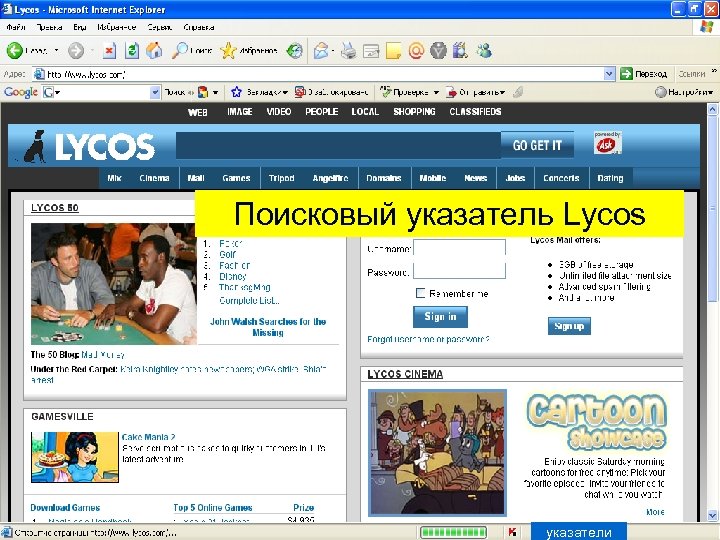Viewport: 720px width, 540px height.
Task: Switch to VIDEO search tab
Action: pos(279,112)
